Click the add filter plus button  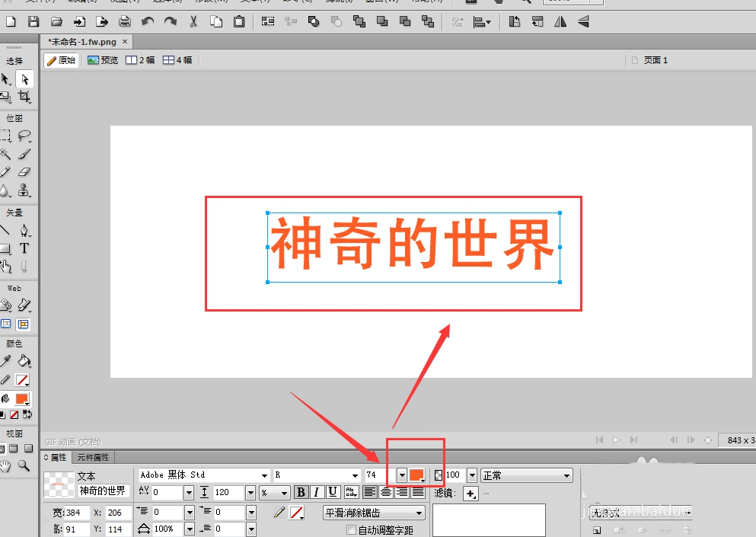[x=472, y=492]
